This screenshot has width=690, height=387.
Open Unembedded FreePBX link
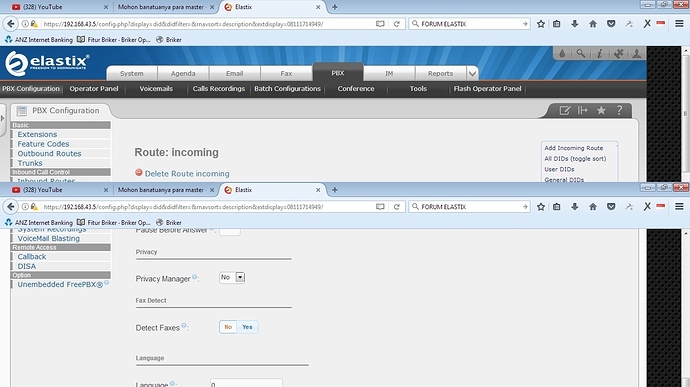[x=60, y=284]
